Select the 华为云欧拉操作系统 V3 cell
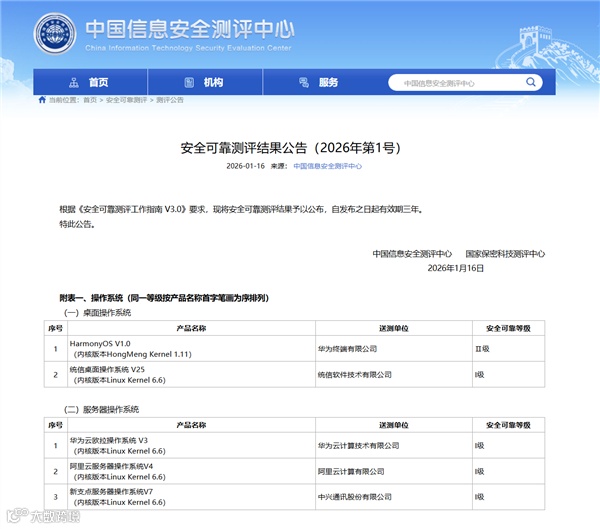 (191, 446)
